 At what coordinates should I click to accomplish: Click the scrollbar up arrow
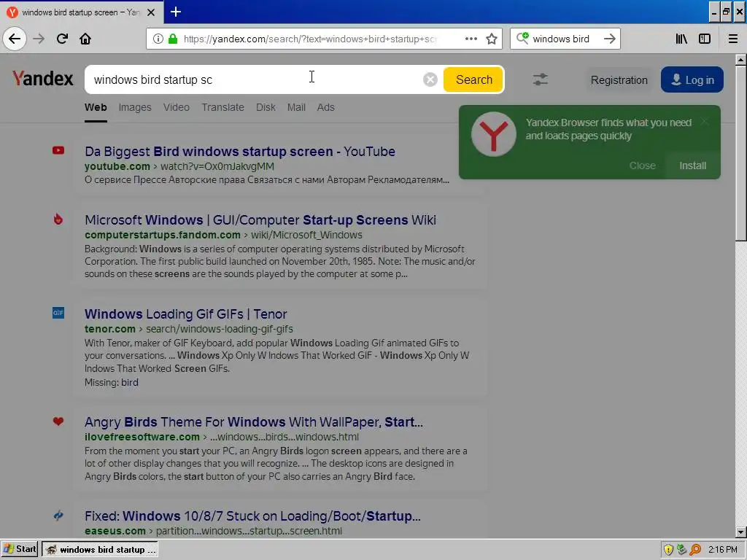pyautogui.click(x=740, y=60)
